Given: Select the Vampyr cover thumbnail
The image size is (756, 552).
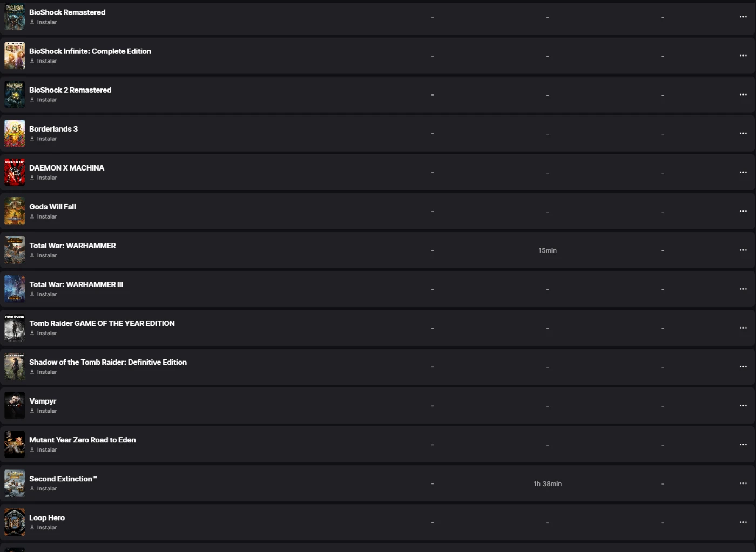Looking at the screenshot, I should coord(15,405).
